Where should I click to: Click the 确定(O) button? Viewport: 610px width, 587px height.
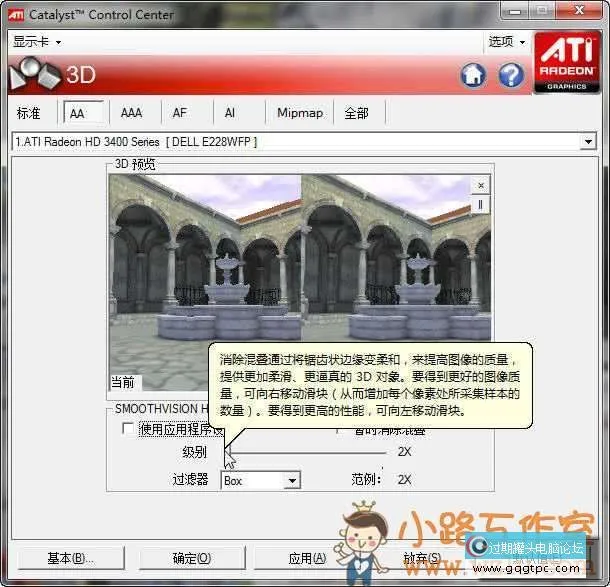(x=192, y=558)
